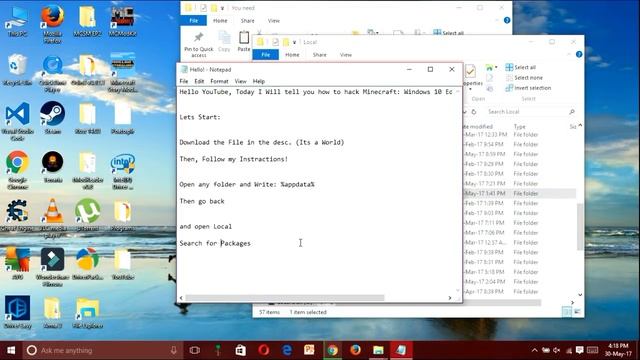Open Notepad Help menu
640x360 pixels.
click(x=259, y=81)
